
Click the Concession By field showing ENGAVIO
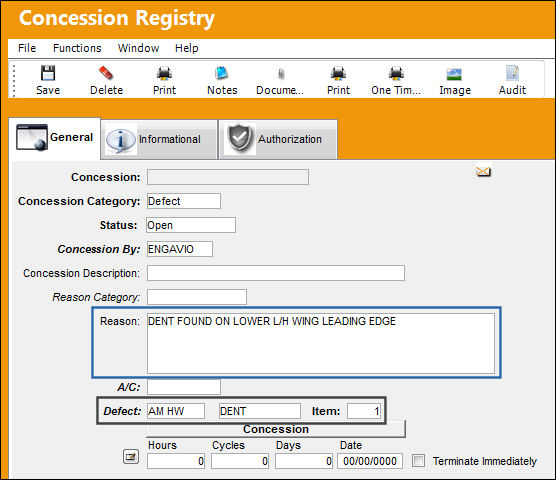coord(180,249)
